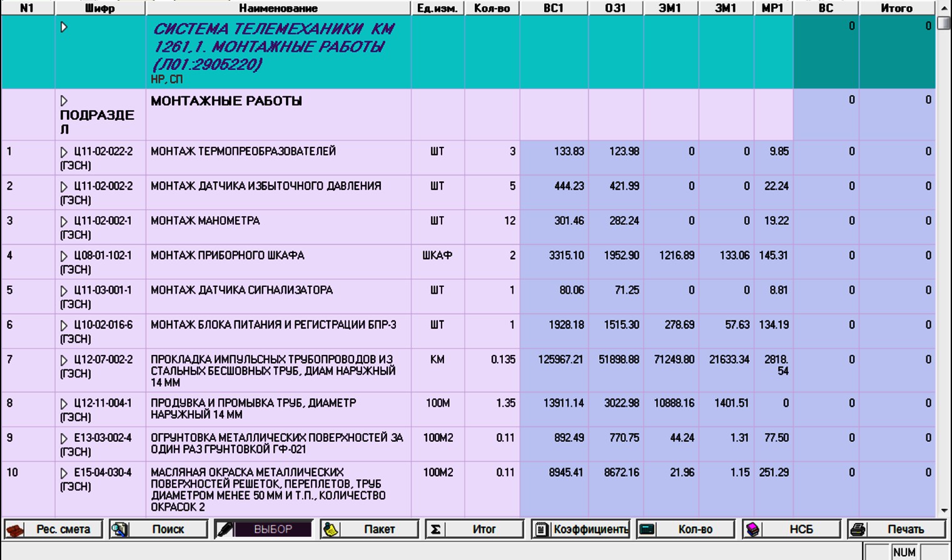This screenshot has height=560, width=952.
Task: Click the ЭМ1 value 10888.16
Action: click(x=674, y=403)
